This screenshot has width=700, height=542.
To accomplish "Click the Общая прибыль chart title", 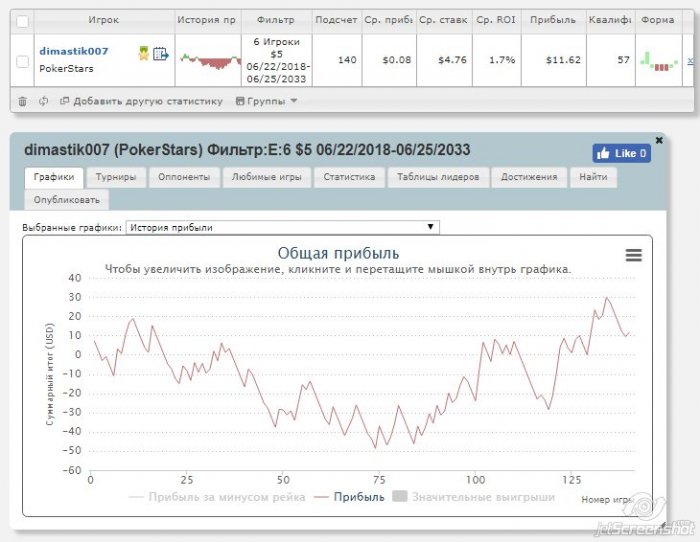I will (338, 253).
